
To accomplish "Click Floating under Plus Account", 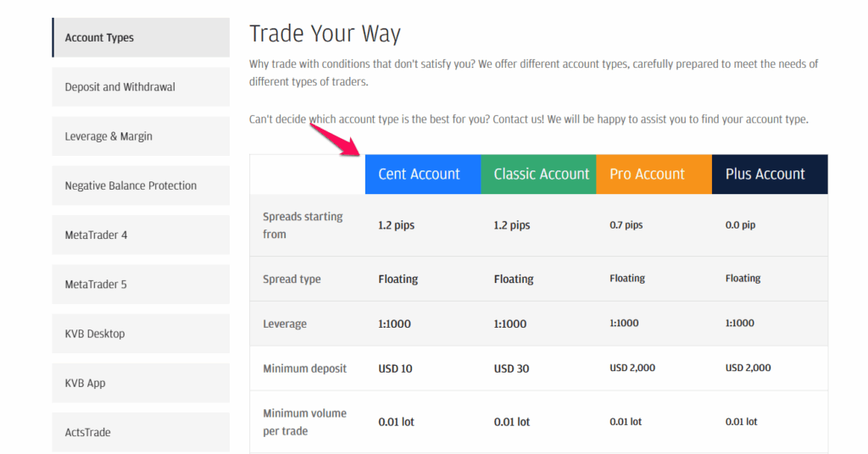I will tap(743, 278).
